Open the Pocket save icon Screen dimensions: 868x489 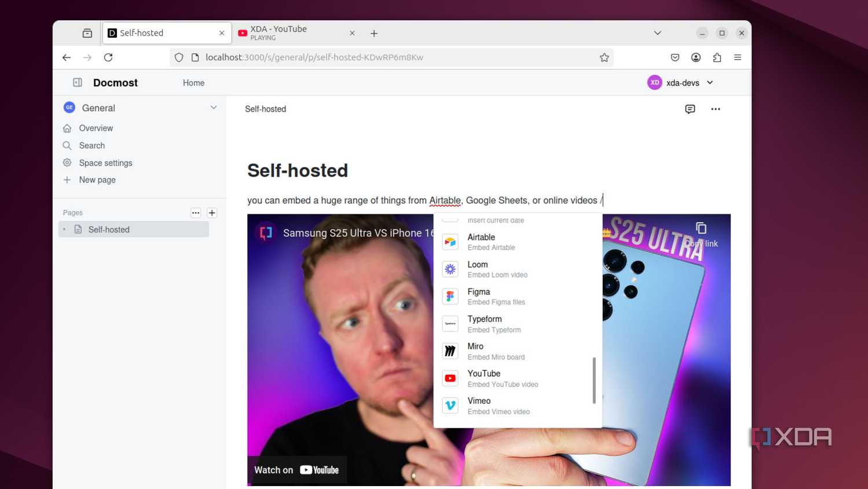[x=675, y=57]
